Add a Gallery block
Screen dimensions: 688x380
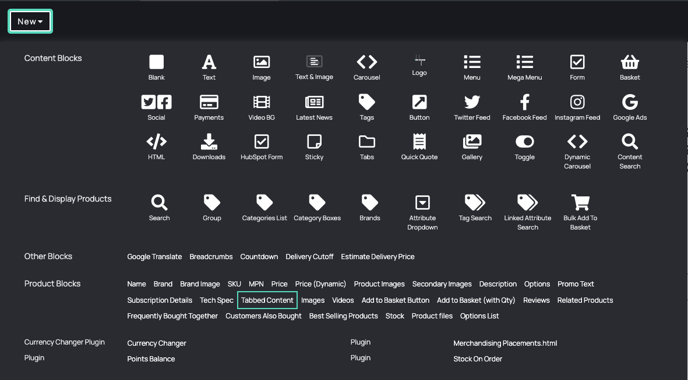pyautogui.click(x=472, y=147)
